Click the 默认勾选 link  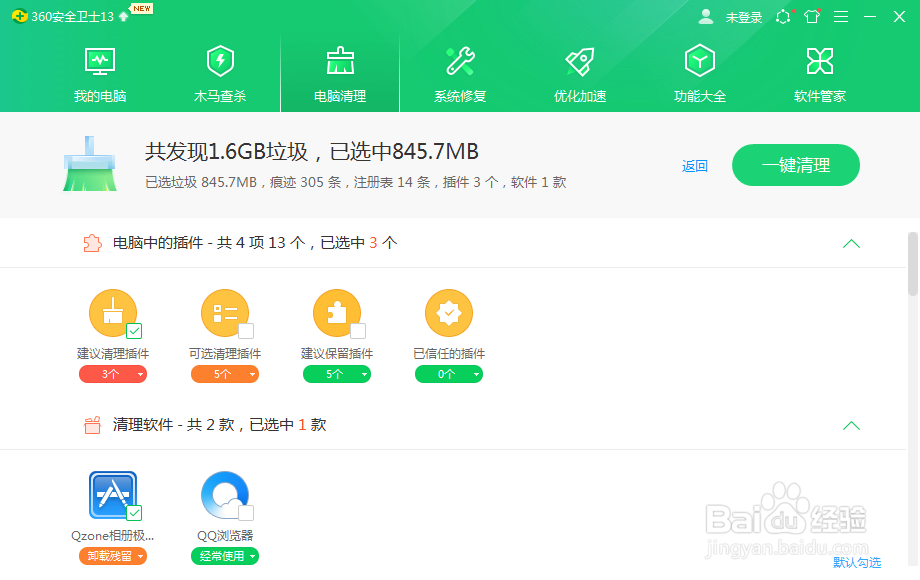pyautogui.click(x=857, y=562)
